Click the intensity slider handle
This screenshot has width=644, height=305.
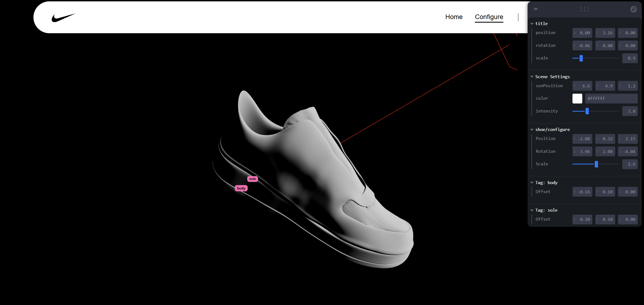587,111
